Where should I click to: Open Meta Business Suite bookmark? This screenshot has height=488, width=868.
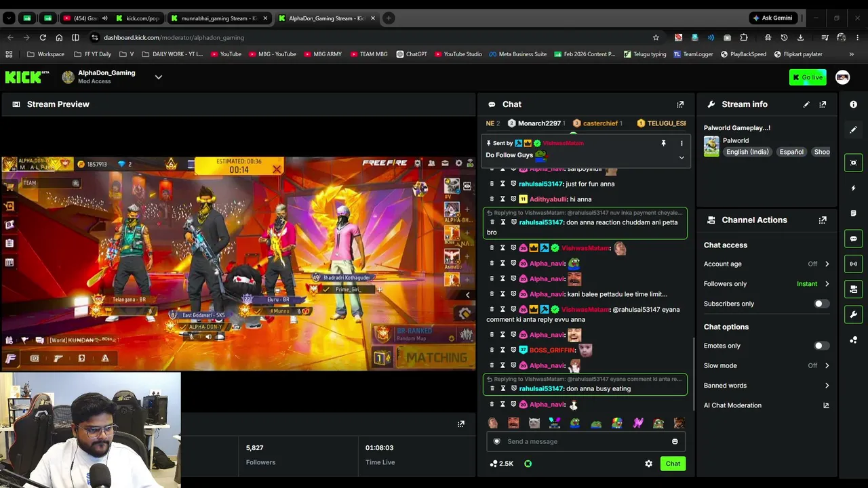(517, 54)
